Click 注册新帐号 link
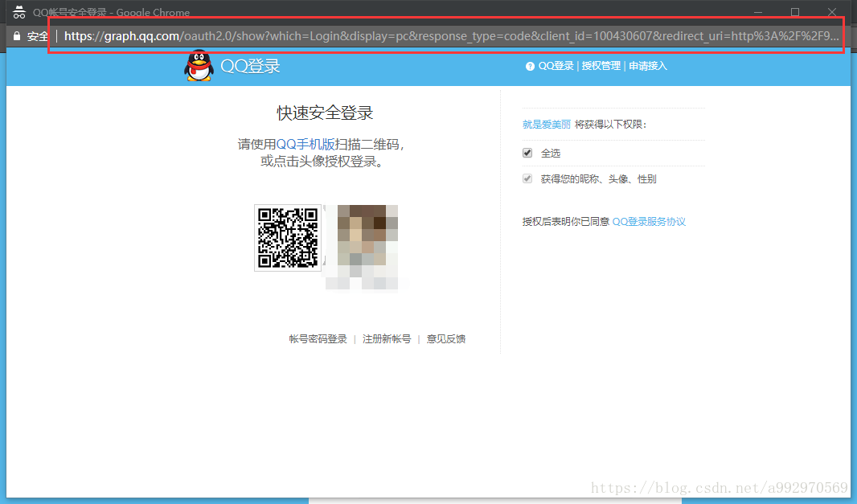Viewport: 857px width, 504px height. click(387, 339)
